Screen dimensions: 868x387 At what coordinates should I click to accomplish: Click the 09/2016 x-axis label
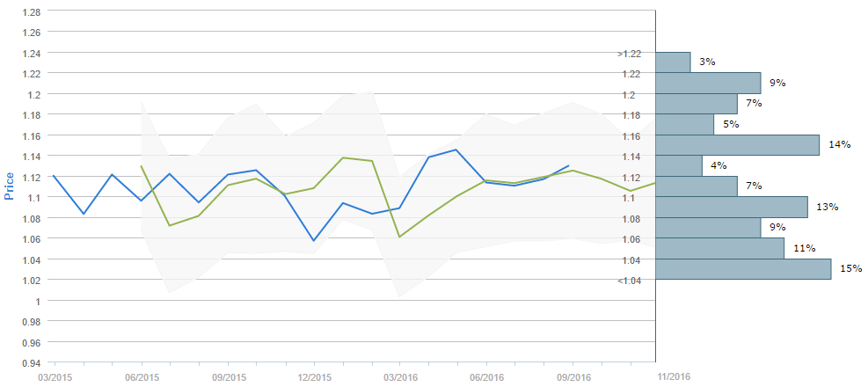click(573, 376)
